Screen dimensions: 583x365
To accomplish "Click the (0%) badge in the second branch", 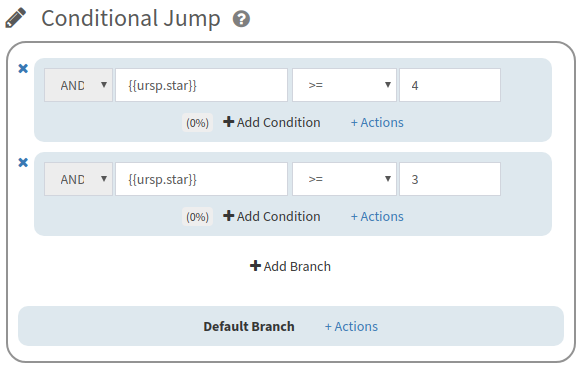I will pos(197,217).
